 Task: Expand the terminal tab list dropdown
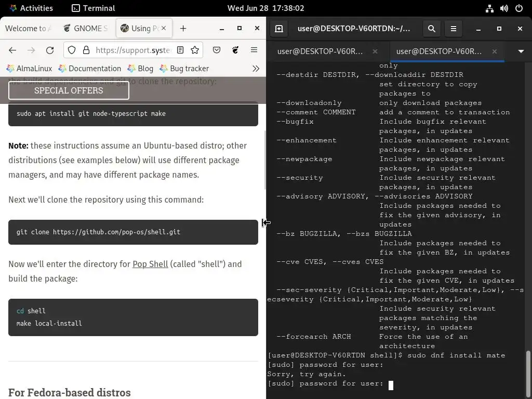521,51
